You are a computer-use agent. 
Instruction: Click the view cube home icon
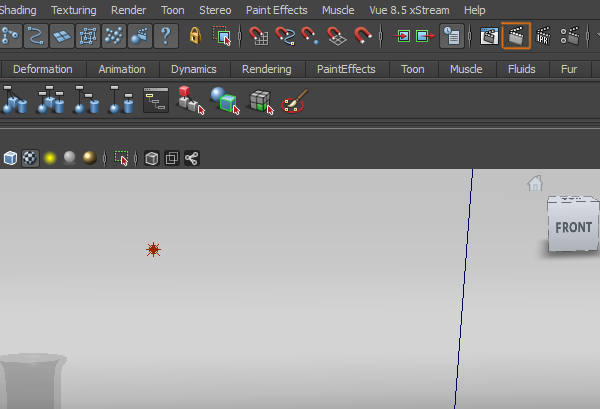535,183
